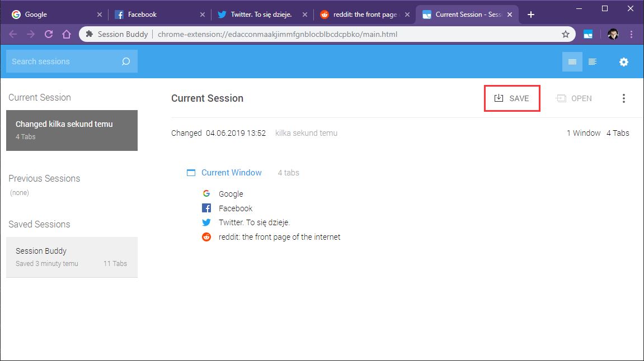Close the Google browser tab
644x361 pixels.
tap(100, 15)
